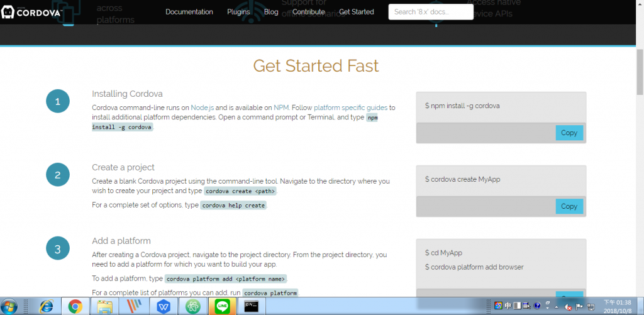The width and height of the screenshot is (644, 315).
Task: Click the Create a project heading
Action: pos(123,167)
